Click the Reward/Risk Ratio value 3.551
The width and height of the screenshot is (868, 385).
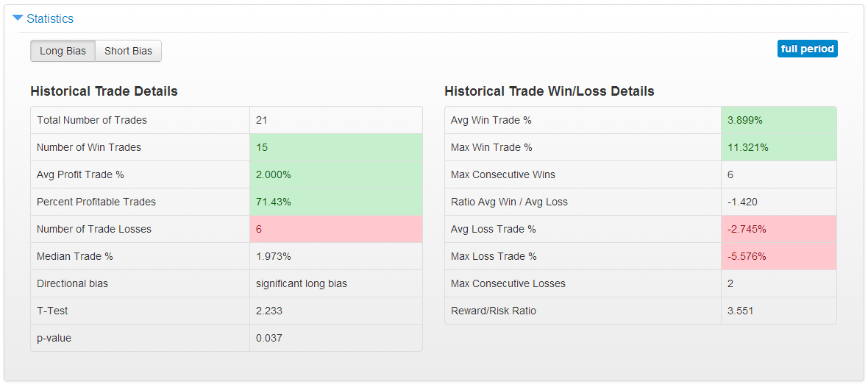740,311
